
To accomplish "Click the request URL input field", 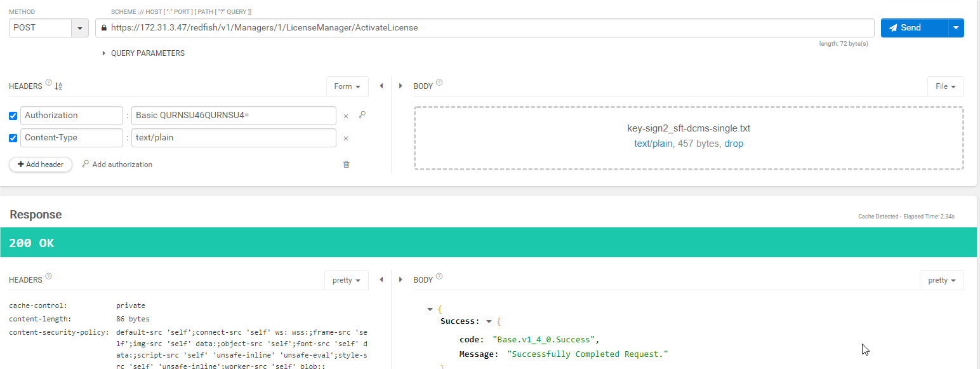I will (x=489, y=28).
